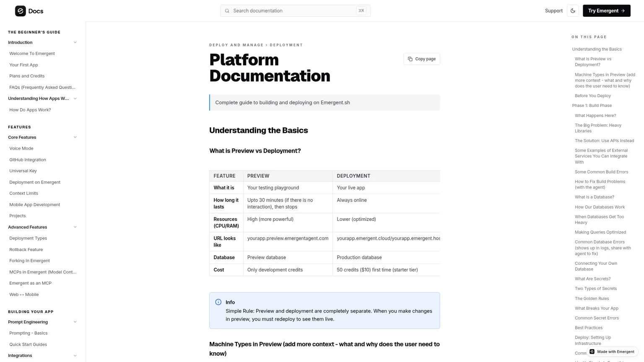Collapse Understanding How Apps Work chevron
Image resolution: width=644 pixels, height=362 pixels.
pyautogui.click(x=75, y=98)
